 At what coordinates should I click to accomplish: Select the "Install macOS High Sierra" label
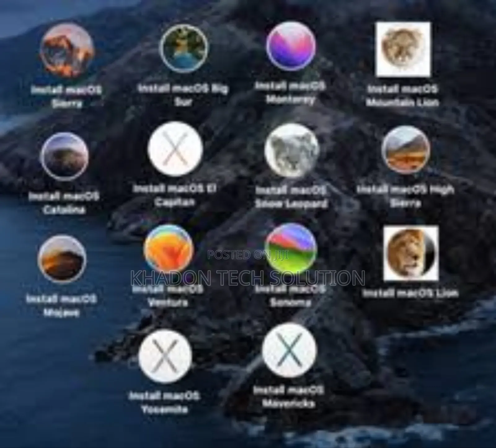405,196
